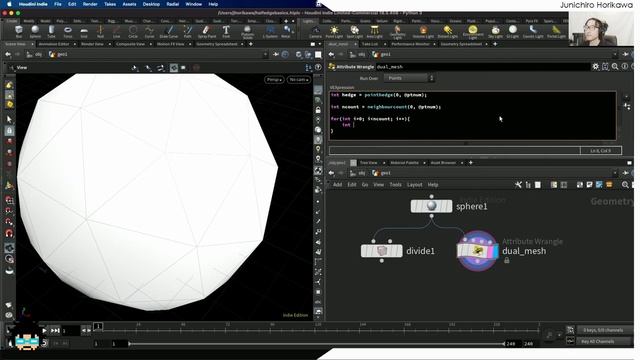Image resolution: width=640 pixels, height=360 pixels.
Task: Select the Circle shelf tool
Action: [133, 31]
